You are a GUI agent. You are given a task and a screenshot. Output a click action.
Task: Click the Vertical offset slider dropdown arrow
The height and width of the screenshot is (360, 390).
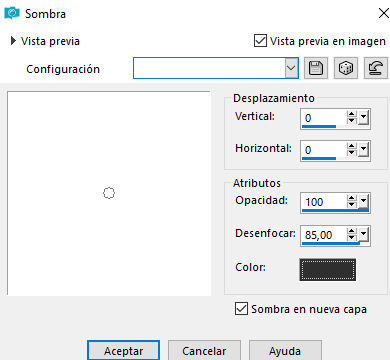click(x=364, y=117)
